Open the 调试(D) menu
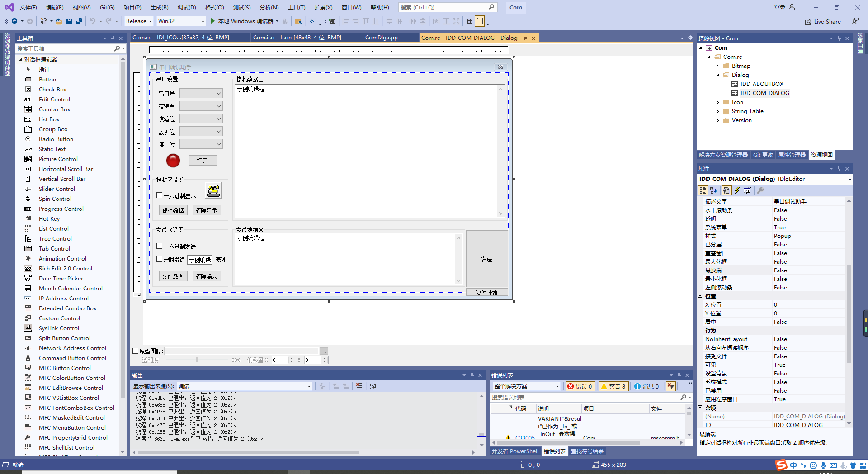Viewport: 868px width, 474px height. 187,7
